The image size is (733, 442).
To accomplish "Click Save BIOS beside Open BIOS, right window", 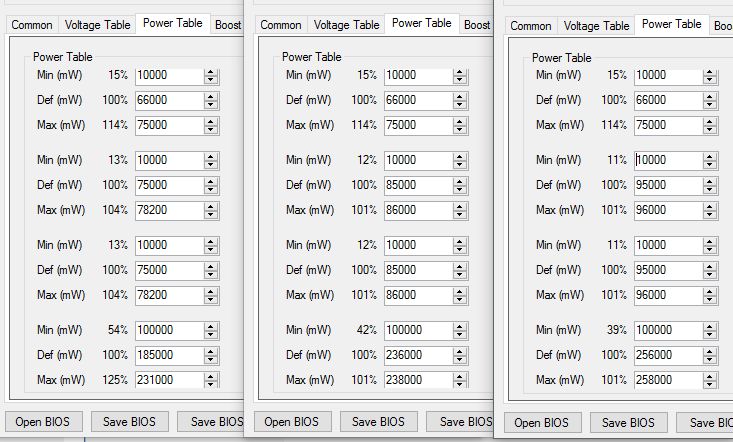I will click(628, 423).
